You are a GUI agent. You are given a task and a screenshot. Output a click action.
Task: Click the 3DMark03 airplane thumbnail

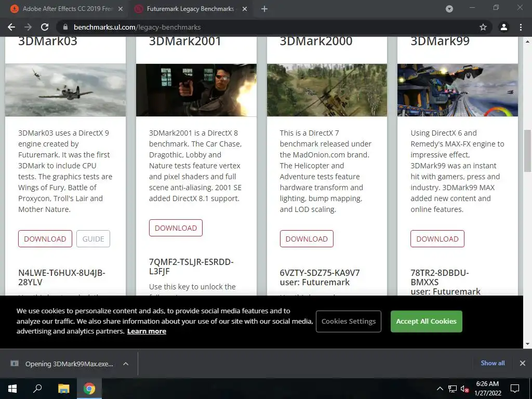(x=65, y=90)
